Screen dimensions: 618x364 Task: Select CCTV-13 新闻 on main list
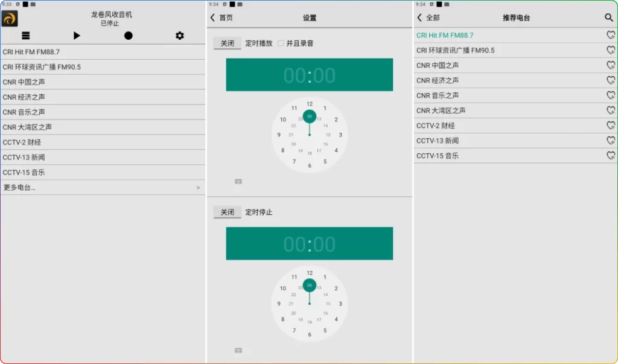click(x=103, y=157)
